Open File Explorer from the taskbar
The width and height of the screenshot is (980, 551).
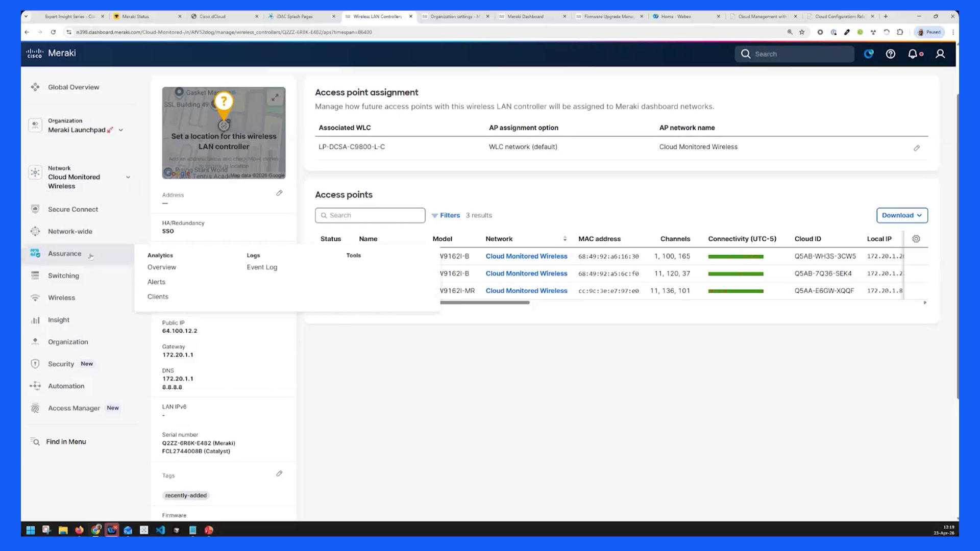coord(63,530)
